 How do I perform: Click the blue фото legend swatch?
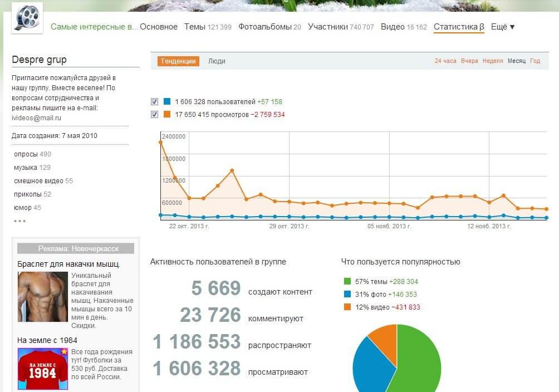[347, 294]
